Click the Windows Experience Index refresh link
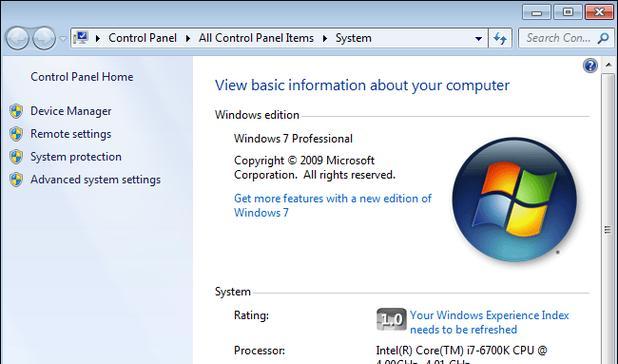The height and width of the screenshot is (364, 618). tap(490, 322)
